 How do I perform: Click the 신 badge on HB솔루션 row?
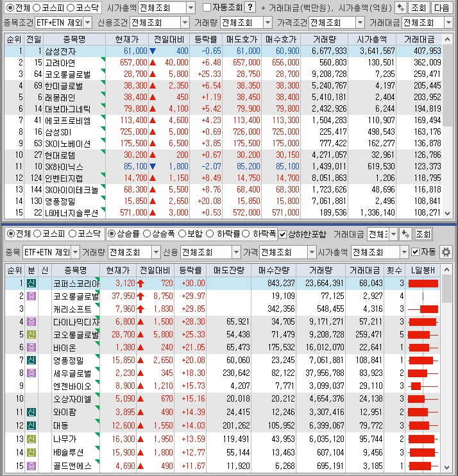[31, 452]
